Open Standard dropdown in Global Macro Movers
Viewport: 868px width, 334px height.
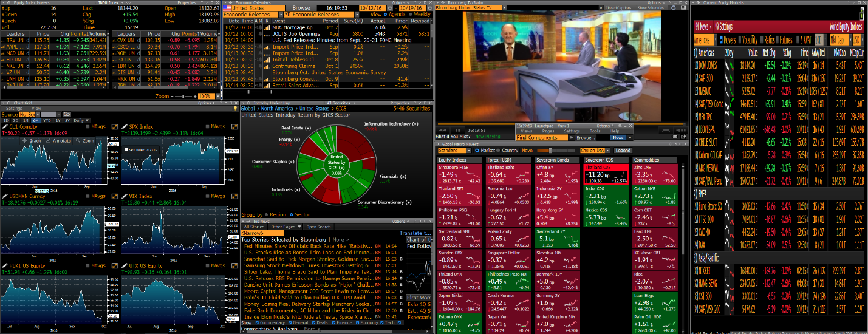469,151
